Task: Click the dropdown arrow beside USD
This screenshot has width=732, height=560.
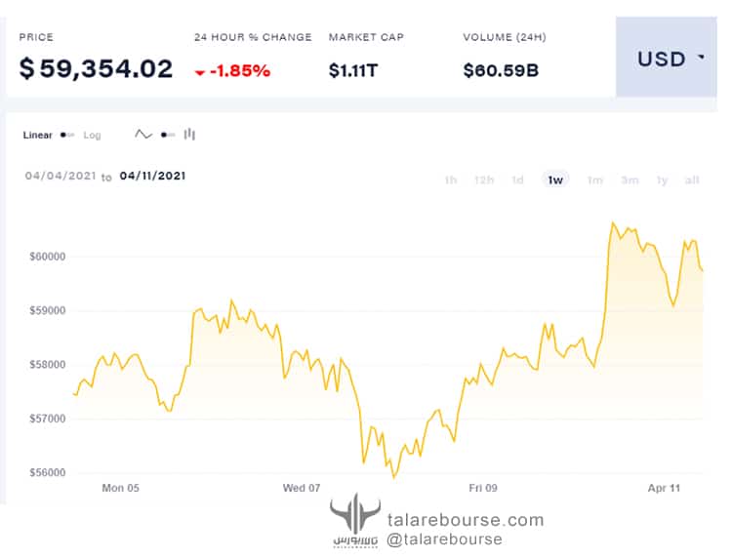Action: tap(701, 57)
